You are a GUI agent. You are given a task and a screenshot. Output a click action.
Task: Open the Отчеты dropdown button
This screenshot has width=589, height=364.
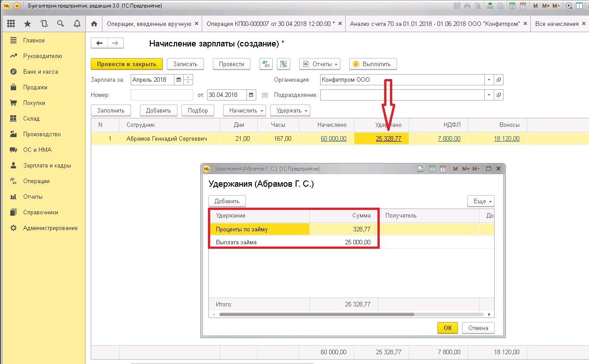(x=320, y=64)
